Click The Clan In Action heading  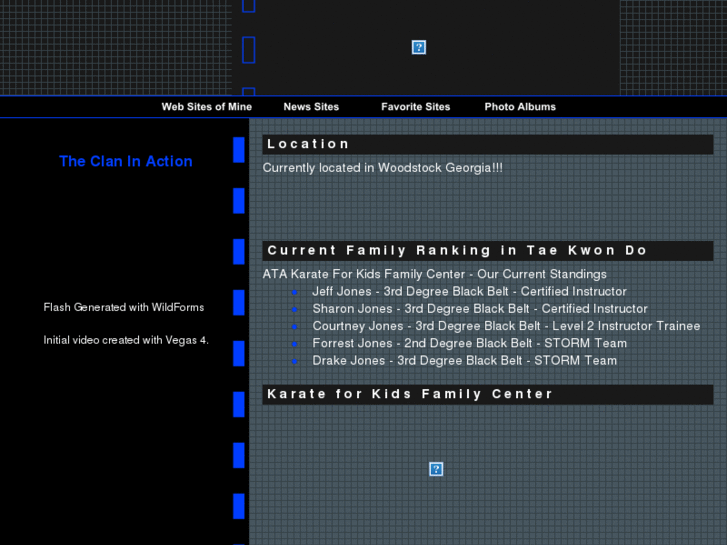tap(126, 161)
